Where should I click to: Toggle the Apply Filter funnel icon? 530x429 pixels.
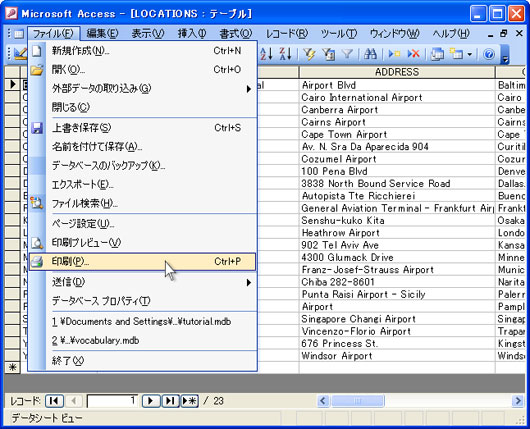click(x=347, y=54)
